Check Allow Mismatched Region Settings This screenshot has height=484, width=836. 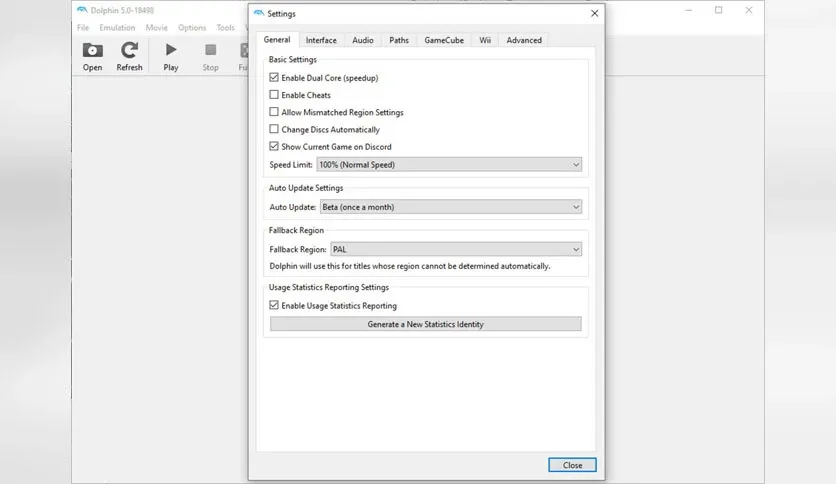(274, 112)
